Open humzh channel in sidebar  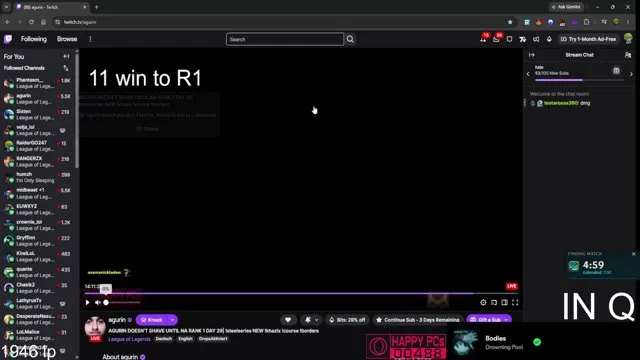coord(38,177)
